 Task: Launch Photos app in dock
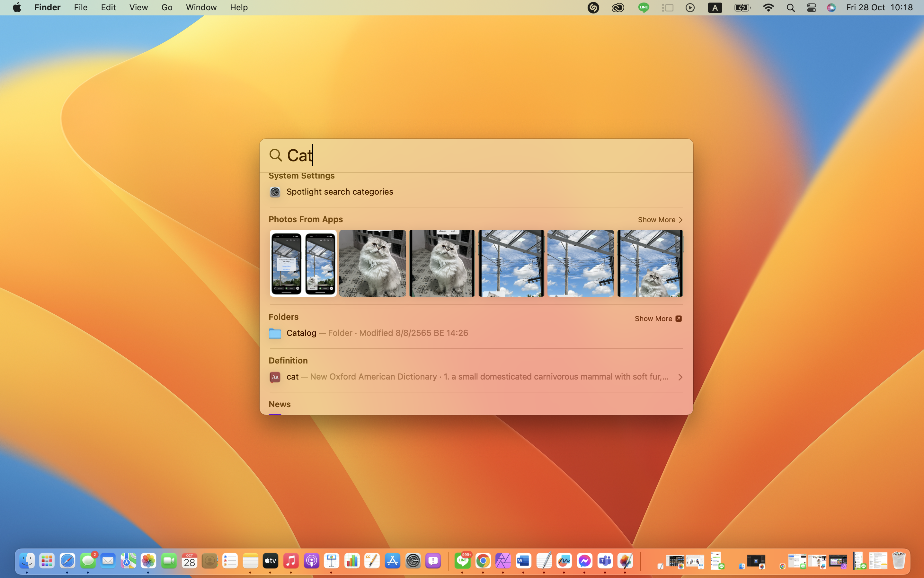click(148, 561)
